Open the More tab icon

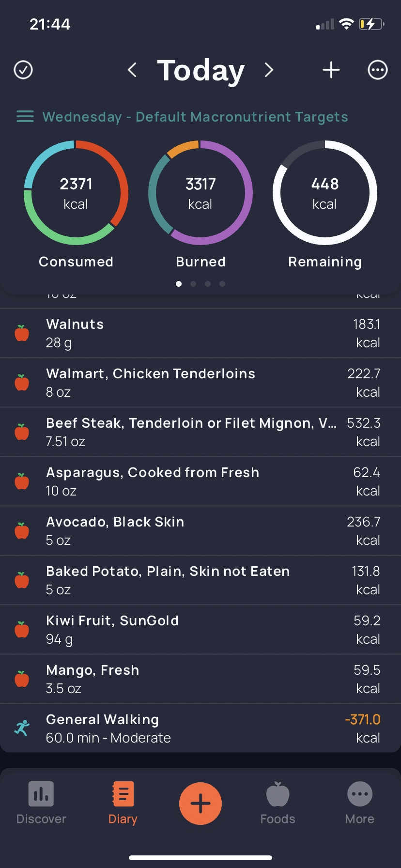[x=360, y=794]
